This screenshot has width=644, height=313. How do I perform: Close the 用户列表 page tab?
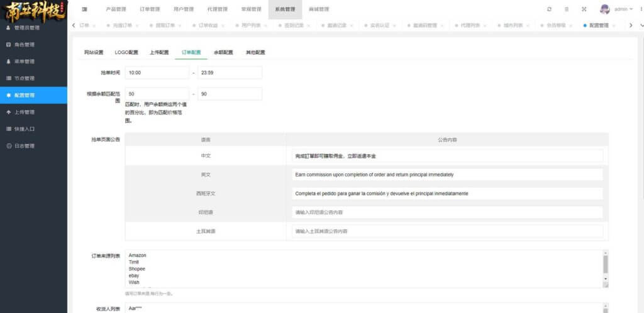[x=266, y=25]
